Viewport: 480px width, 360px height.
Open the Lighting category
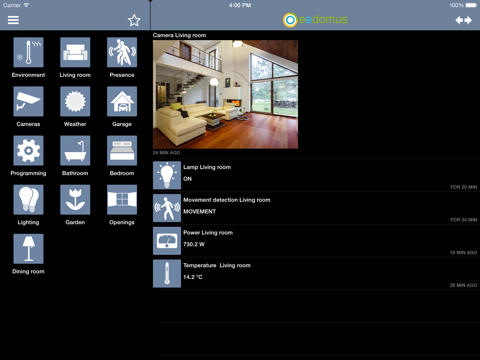pyautogui.click(x=28, y=199)
